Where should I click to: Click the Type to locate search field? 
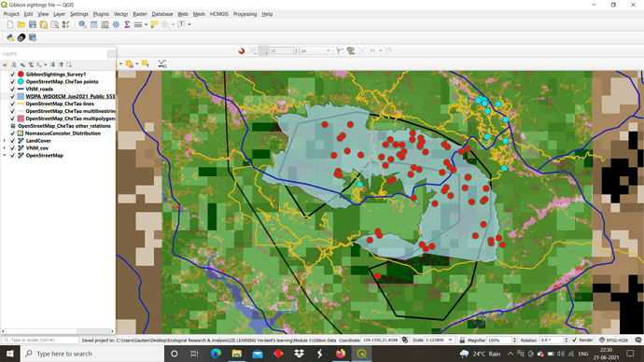40,340
